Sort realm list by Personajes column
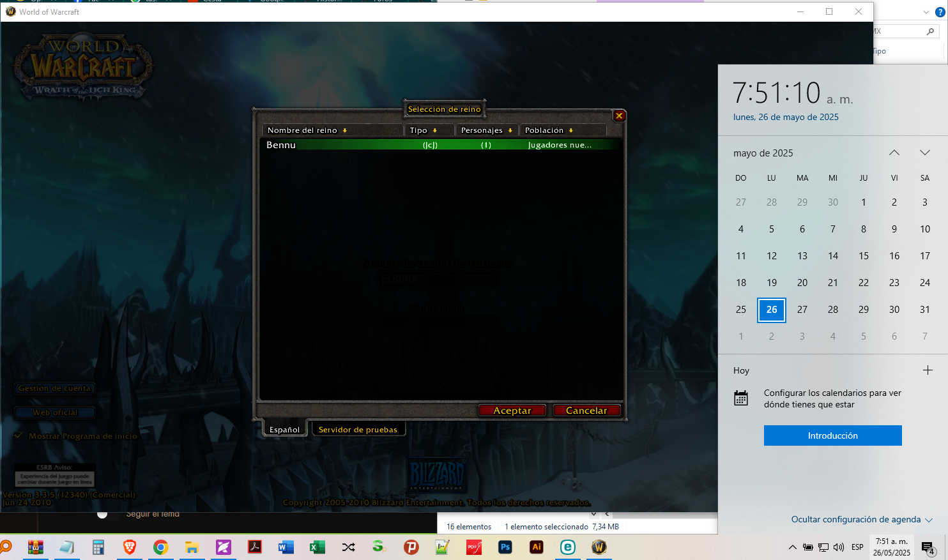The height and width of the screenshot is (560, 948). [486, 130]
